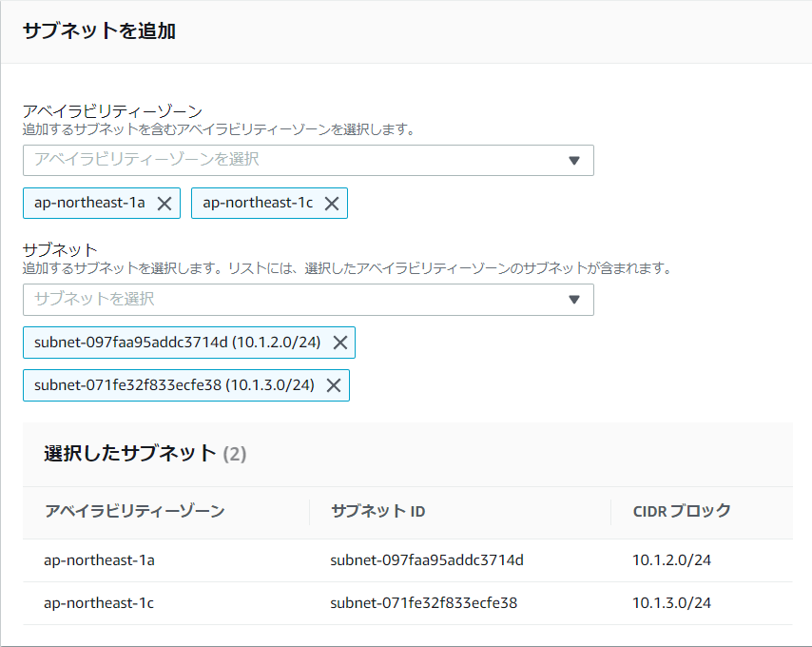Click the サブネットを選択 field
Viewport: 812px width, 647px height.
(308, 300)
